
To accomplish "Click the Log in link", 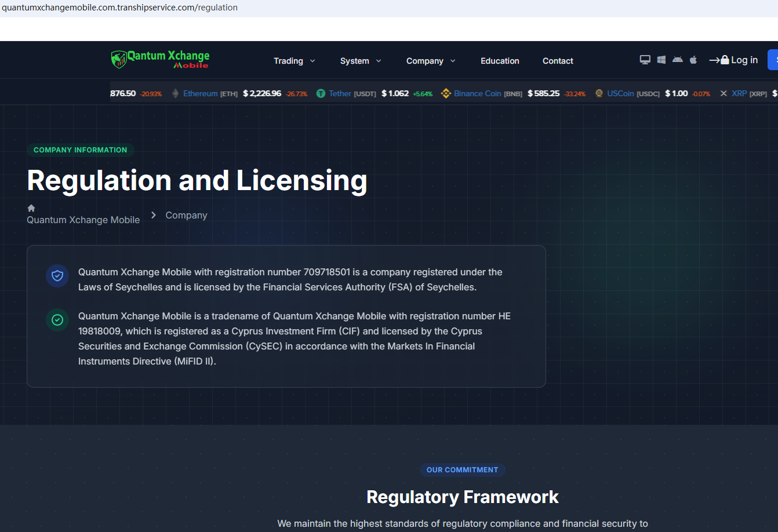I will [x=734, y=60].
